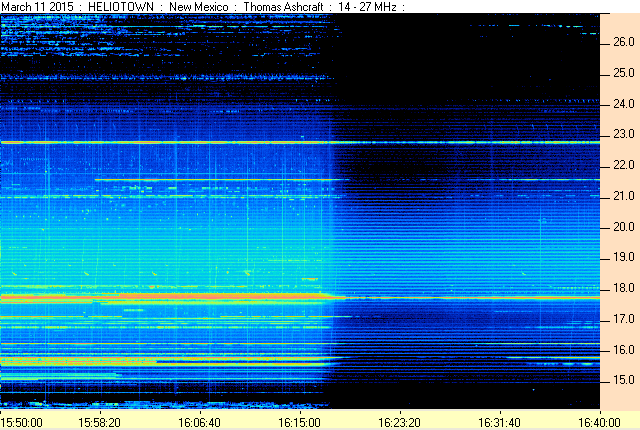Select the 25.0 MHz frequency label

tap(624, 73)
